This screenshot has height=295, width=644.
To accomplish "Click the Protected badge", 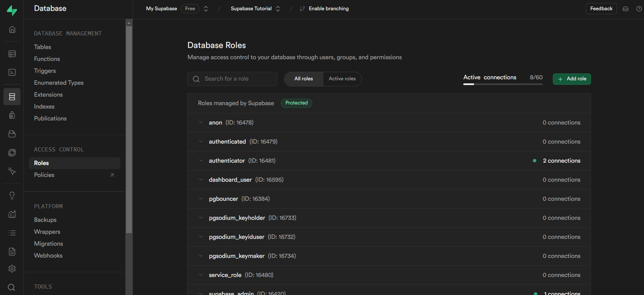I will pos(296,103).
